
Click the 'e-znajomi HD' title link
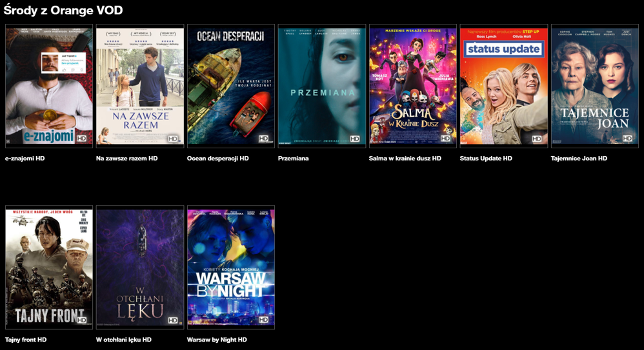pyautogui.click(x=25, y=159)
